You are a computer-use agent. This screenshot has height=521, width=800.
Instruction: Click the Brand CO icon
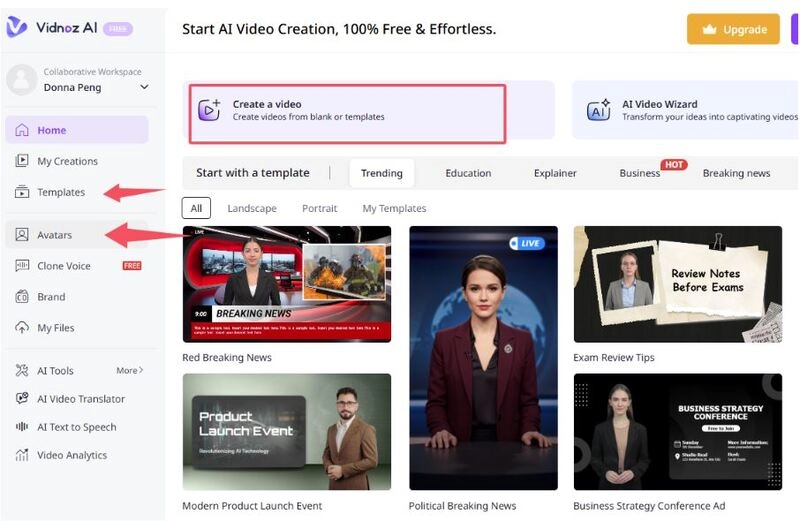pyautogui.click(x=22, y=296)
